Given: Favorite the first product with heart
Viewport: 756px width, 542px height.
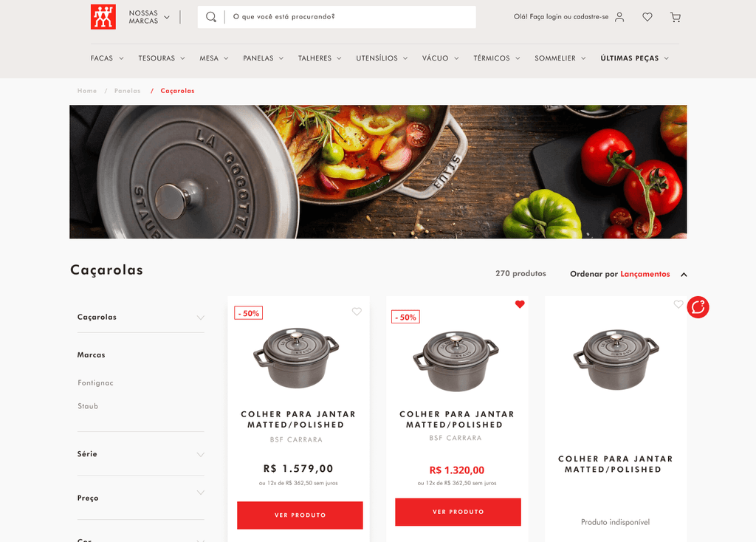Looking at the screenshot, I should point(357,312).
